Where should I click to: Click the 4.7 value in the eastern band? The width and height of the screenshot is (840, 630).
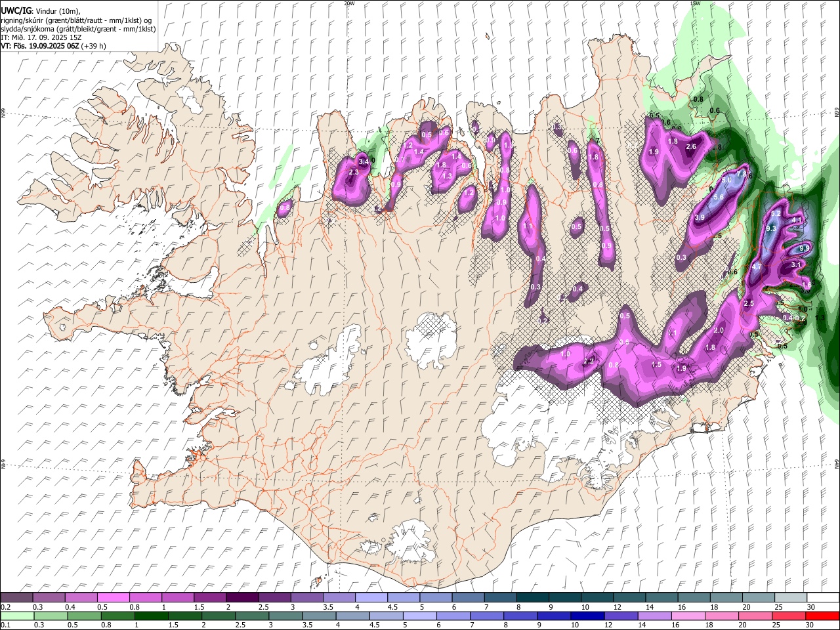pos(756,267)
